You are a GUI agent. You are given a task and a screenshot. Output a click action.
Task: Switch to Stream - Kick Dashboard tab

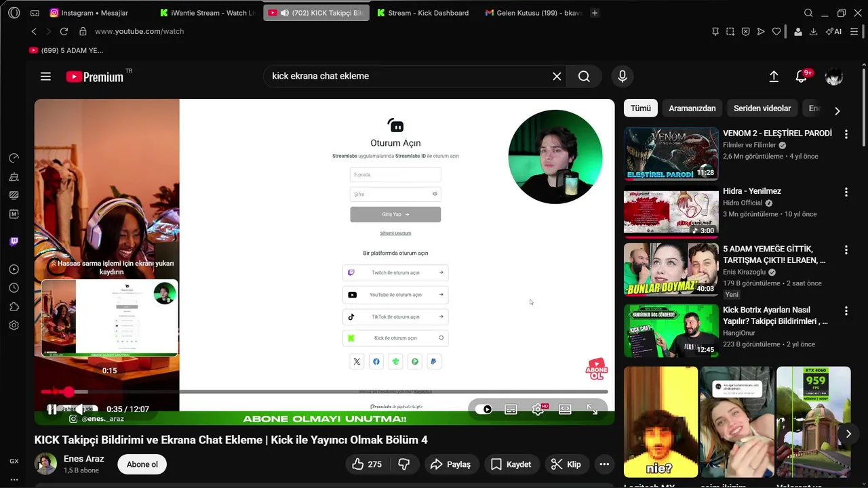click(x=425, y=13)
